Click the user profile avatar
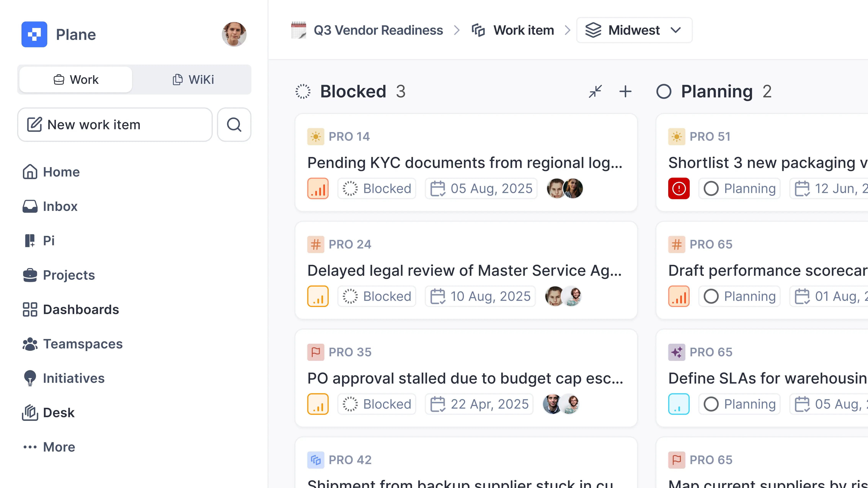Image resolution: width=868 pixels, height=488 pixels. click(234, 34)
